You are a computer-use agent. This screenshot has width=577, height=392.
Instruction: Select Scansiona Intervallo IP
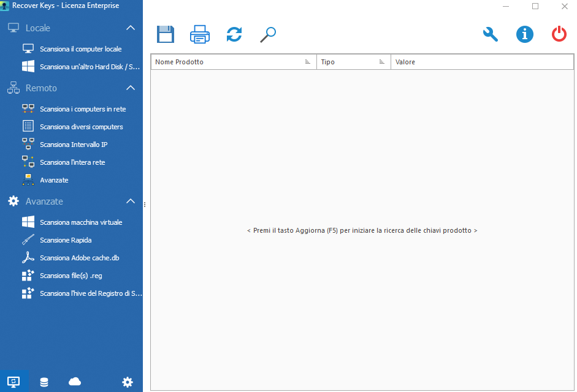(74, 144)
